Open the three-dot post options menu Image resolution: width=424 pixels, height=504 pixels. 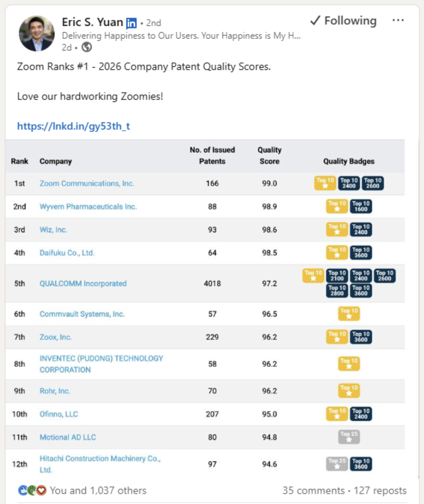coord(398,21)
